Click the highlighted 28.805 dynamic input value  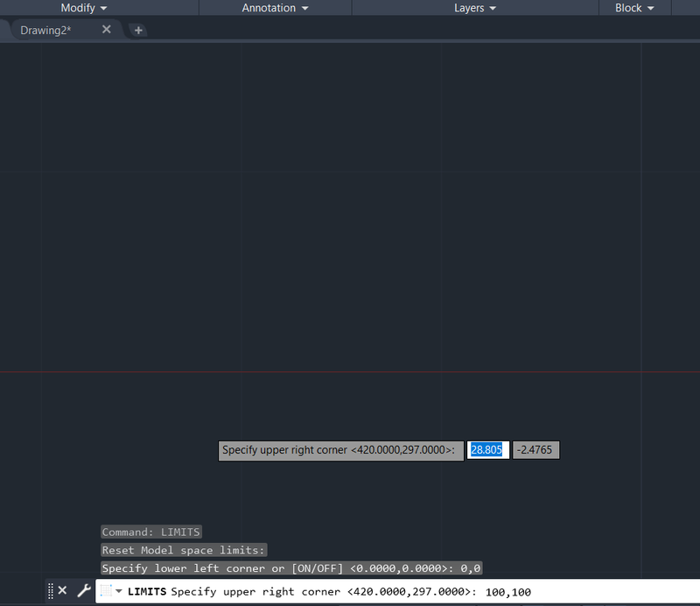(487, 449)
